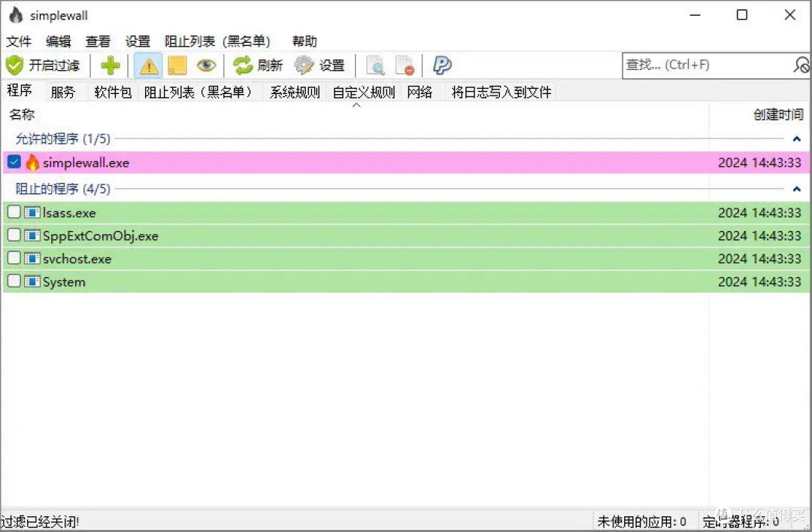Screen dimensions: 812x532
Task: Click the program icon next to System
Action: [x=32, y=281]
